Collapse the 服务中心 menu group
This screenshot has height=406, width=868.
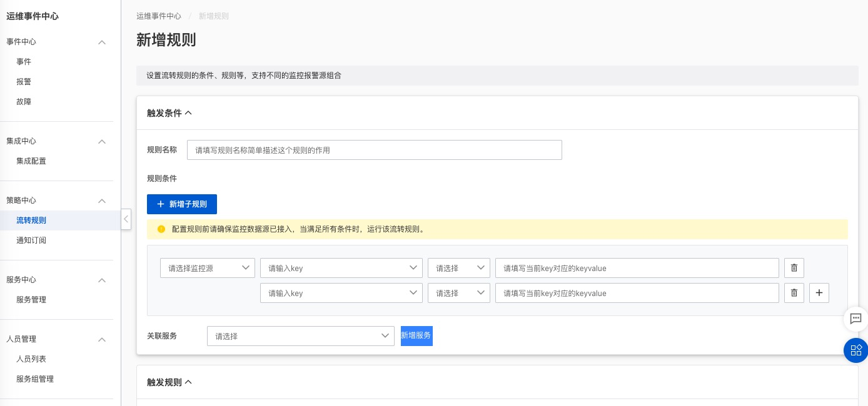(103, 280)
